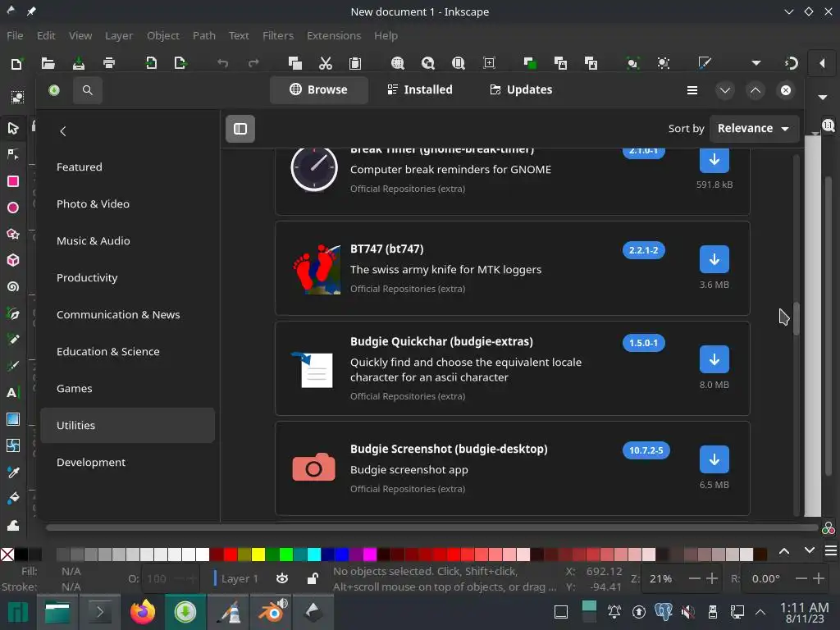Activate the Text tool
Image resolution: width=840 pixels, height=630 pixels.
coord(13,393)
